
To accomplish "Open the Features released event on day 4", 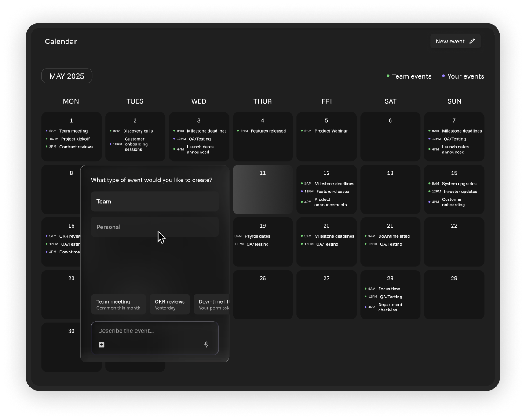I will tap(268, 131).
